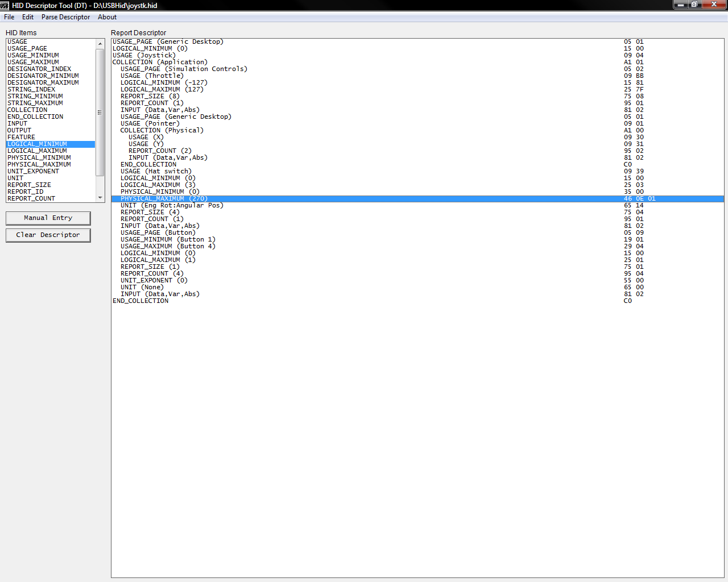
Task: Select the USAGE (Hat switch) descriptor line
Action: [156, 172]
